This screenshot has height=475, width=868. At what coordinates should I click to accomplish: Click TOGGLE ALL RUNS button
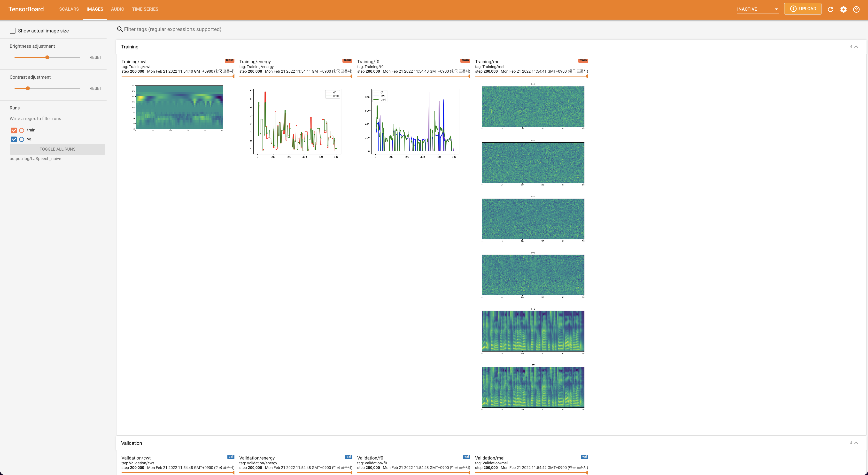(x=57, y=149)
